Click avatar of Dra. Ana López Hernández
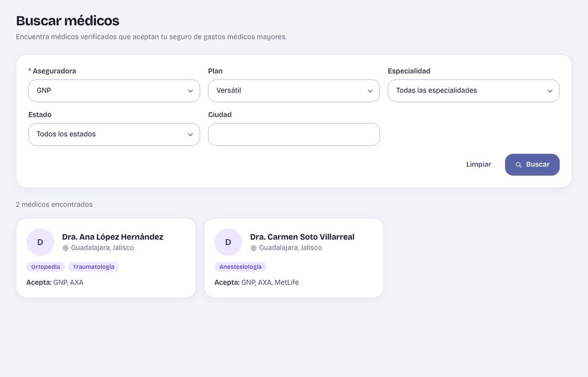The width and height of the screenshot is (588, 377). pos(40,242)
